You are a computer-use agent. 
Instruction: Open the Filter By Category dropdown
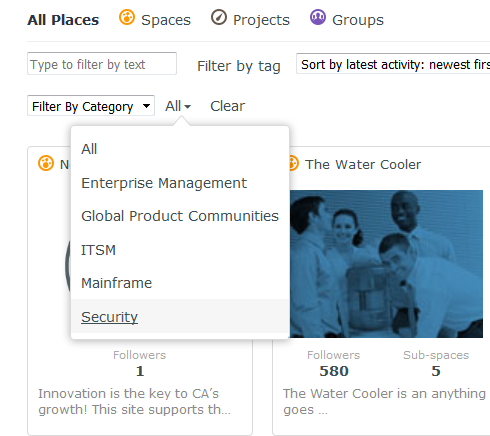pos(91,106)
